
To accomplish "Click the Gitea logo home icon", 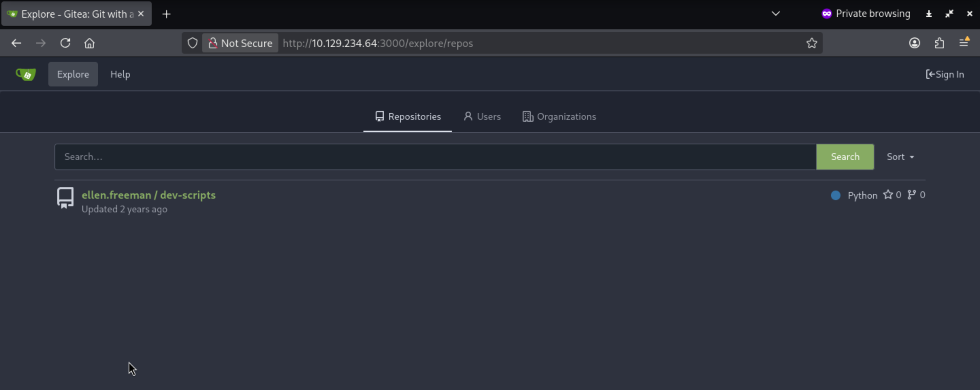I will [x=26, y=74].
